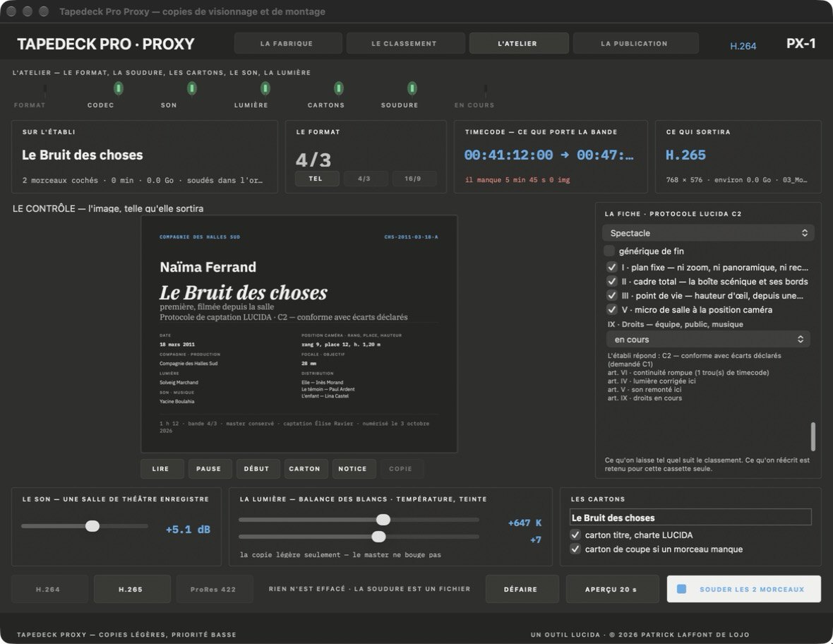Click '2 morceaux cochés' summary line
The image size is (833, 644).
[x=143, y=180]
